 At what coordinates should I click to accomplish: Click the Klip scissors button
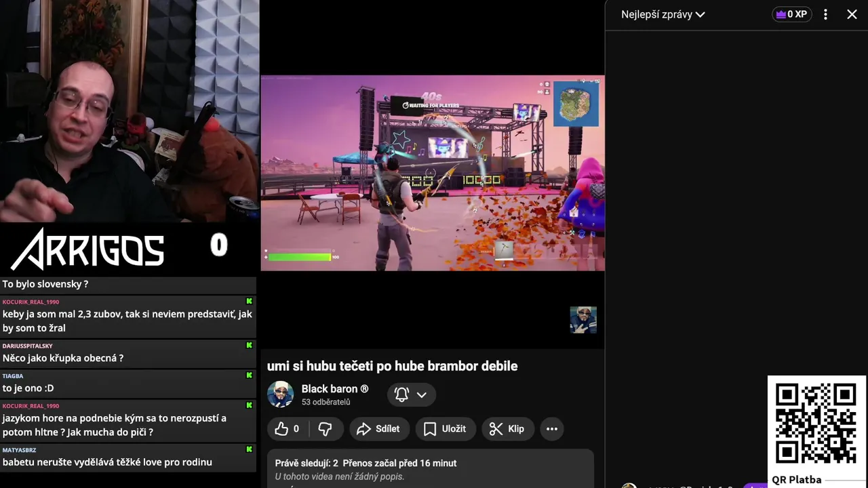(507, 428)
